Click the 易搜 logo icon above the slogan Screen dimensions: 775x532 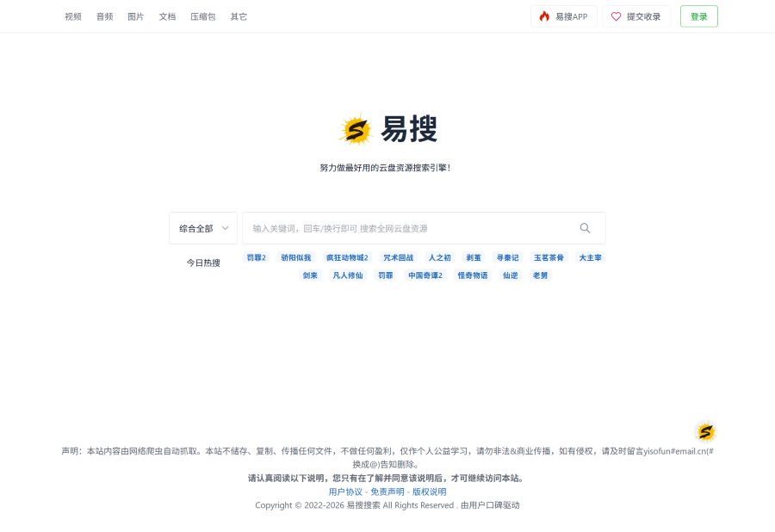pyautogui.click(x=356, y=130)
